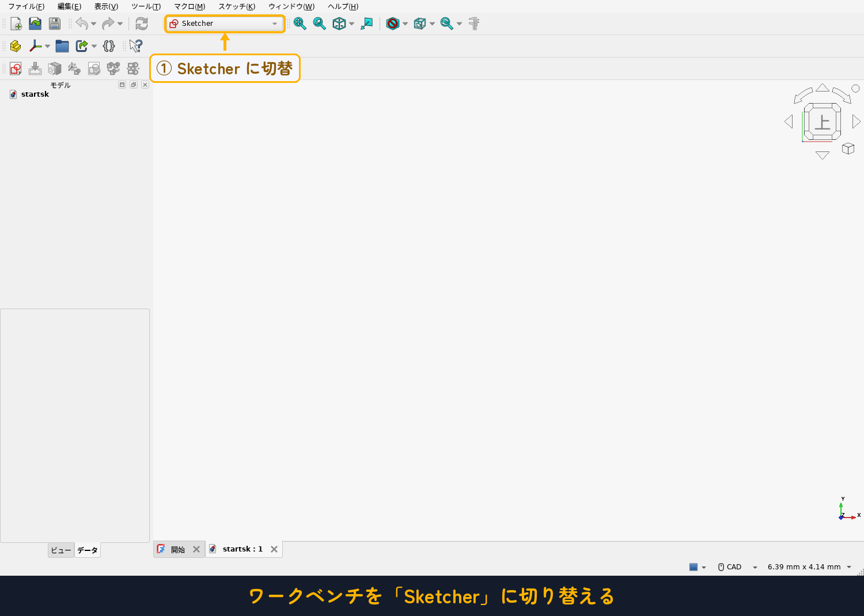Switch to the データ property tab
Screen dimensions: 864x616
click(88, 550)
